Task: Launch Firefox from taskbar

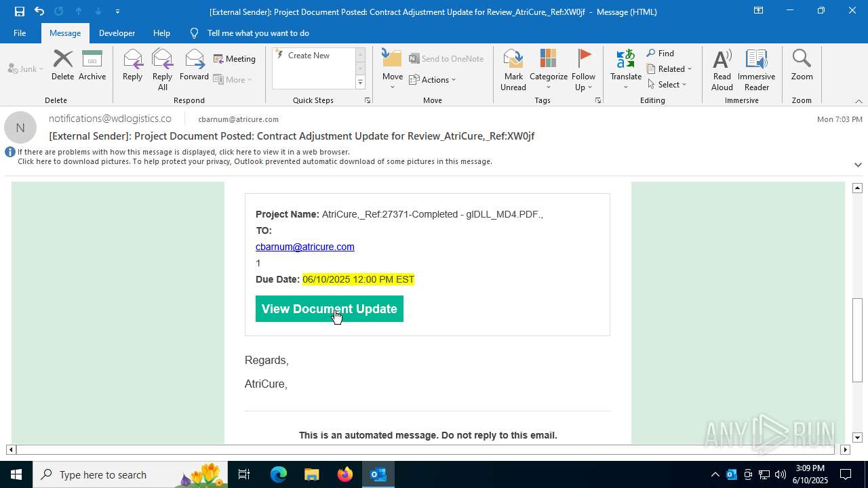Action: click(x=345, y=474)
